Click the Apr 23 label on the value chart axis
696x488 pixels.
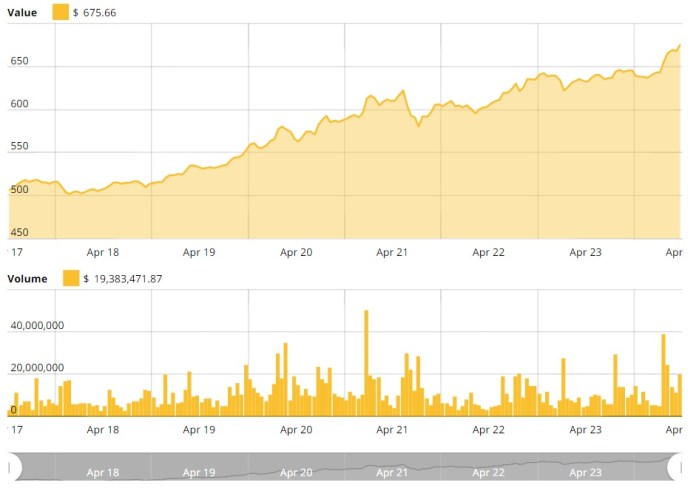[x=585, y=253]
